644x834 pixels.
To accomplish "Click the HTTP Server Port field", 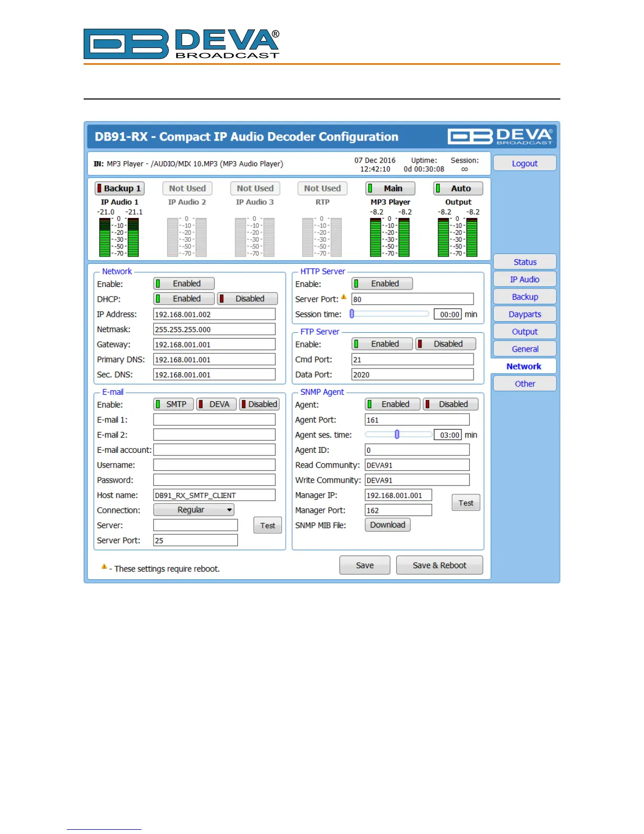I will click(x=412, y=299).
